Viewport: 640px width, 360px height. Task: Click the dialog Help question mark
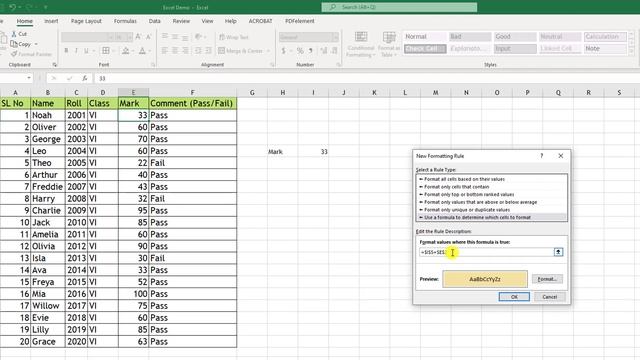542,156
